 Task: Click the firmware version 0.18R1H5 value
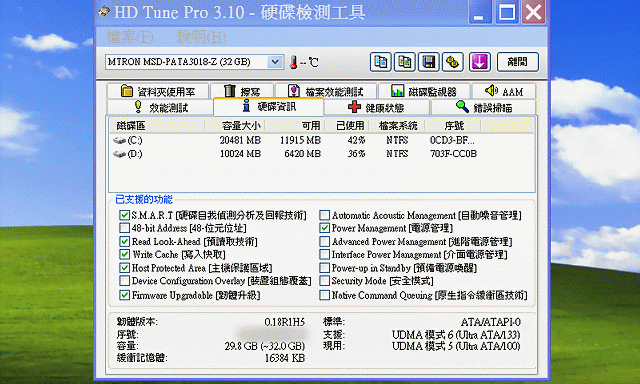[x=284, y=322]
